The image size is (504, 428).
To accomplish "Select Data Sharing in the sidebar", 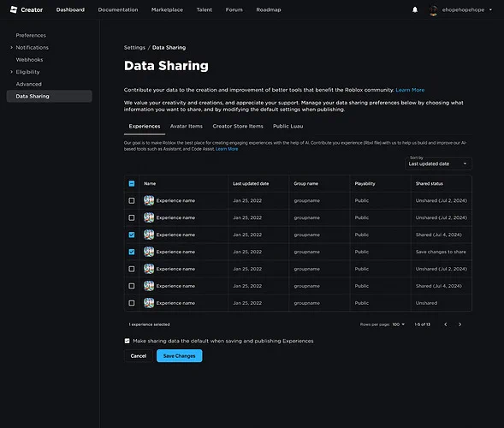I will (49, 96).
